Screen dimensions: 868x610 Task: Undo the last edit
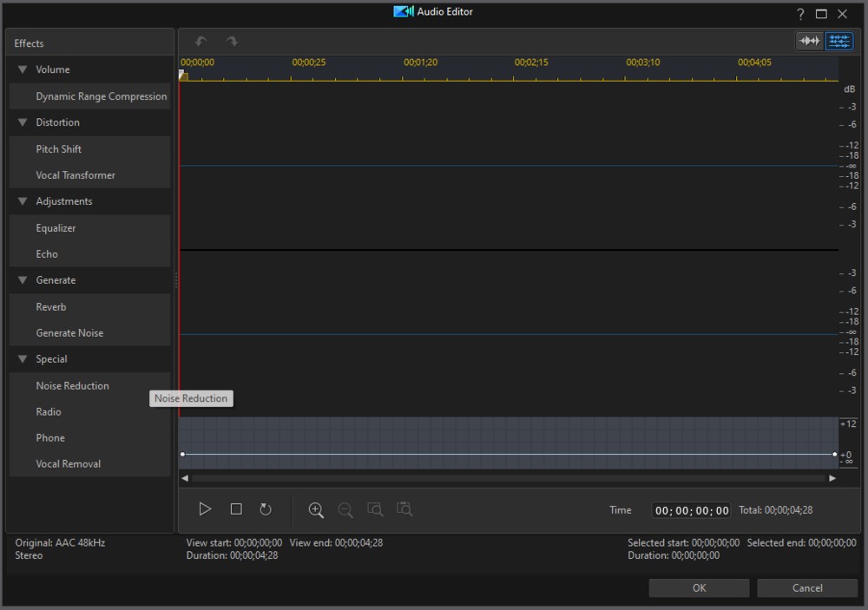tap(201, 41)
